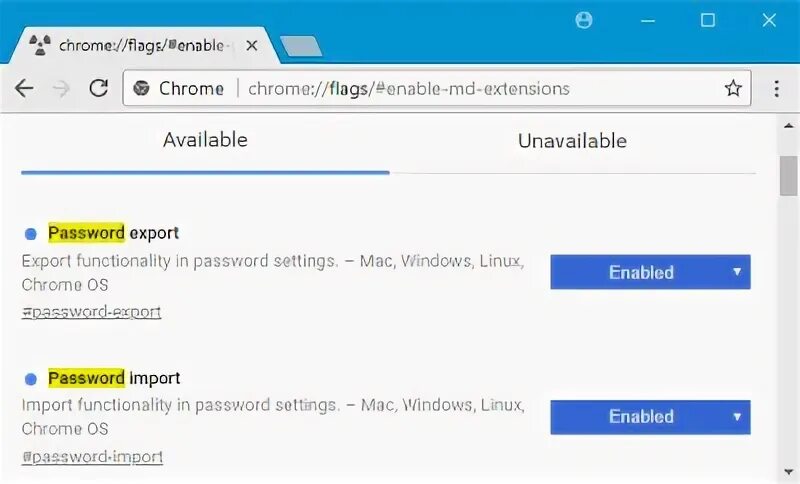
Task: Click the Chrome site info icon
Action: pos(141,88)
